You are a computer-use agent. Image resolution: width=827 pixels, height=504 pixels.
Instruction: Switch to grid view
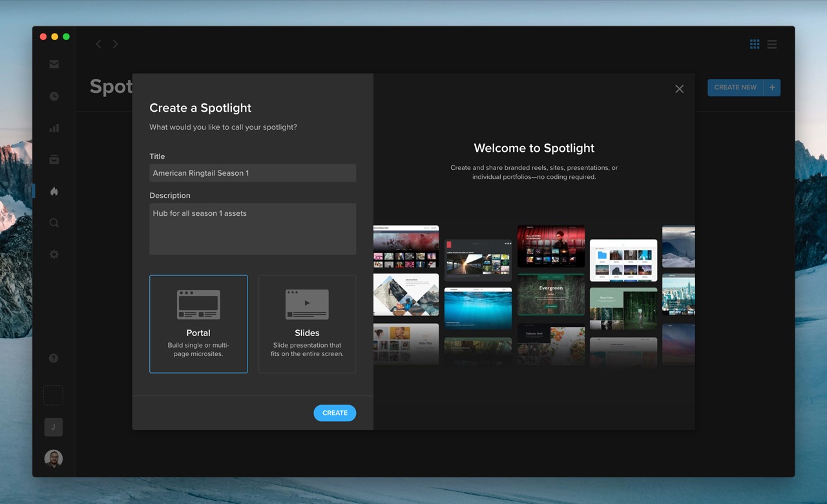(x=755, y=44)
